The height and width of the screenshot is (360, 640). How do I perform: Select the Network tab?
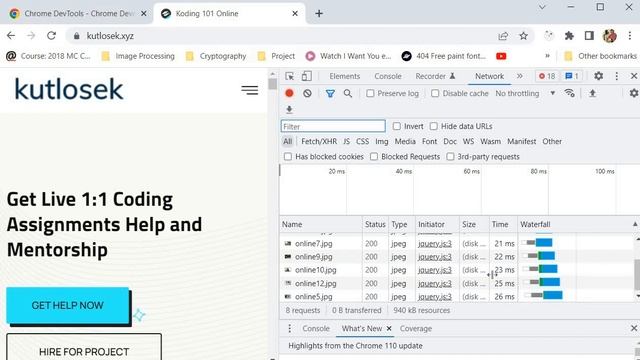click(489, 76)
